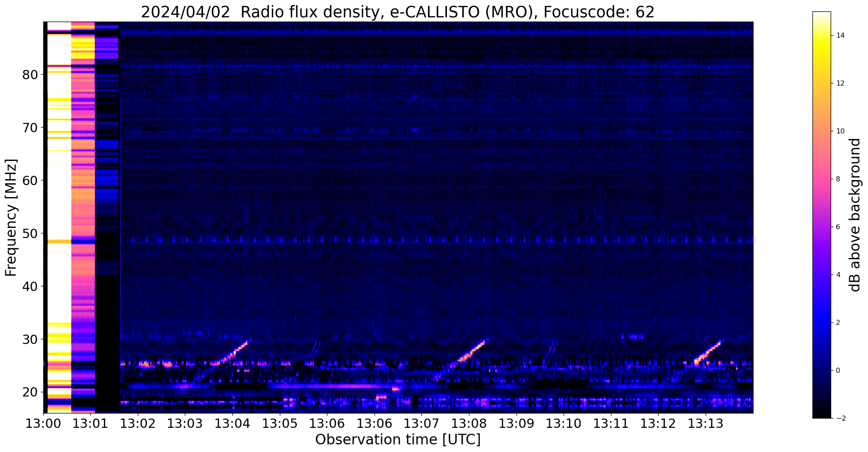Click the 13:13 time tick label

click(706, 424)
